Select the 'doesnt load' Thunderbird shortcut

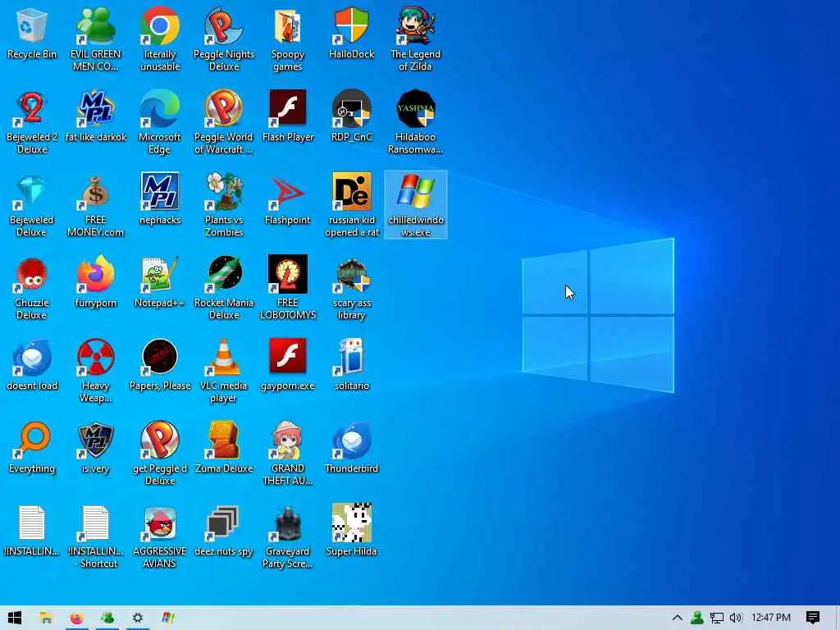coord(32,364)
